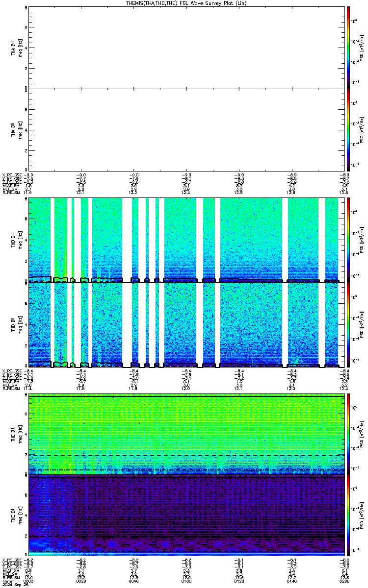Click the 'THA B⊥ freq [Hz]' axis label
The width and height of the screenshot is (368, 588).
tap(17, 48)
